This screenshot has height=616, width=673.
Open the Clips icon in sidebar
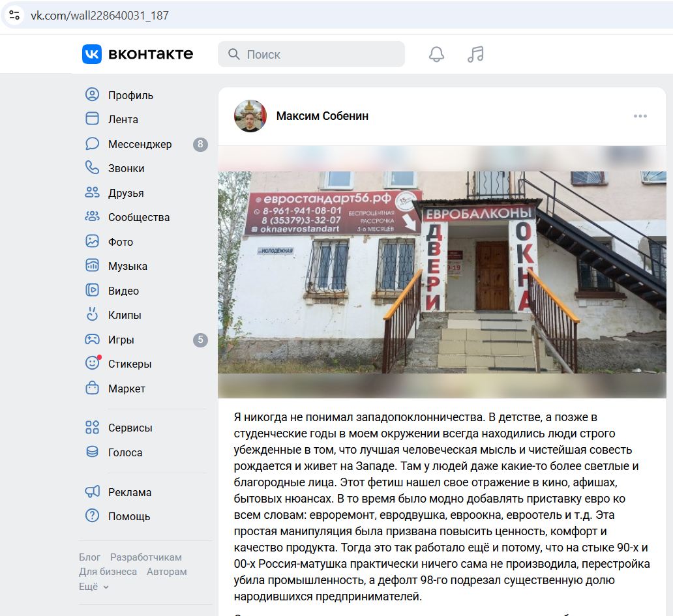(93, 315)
